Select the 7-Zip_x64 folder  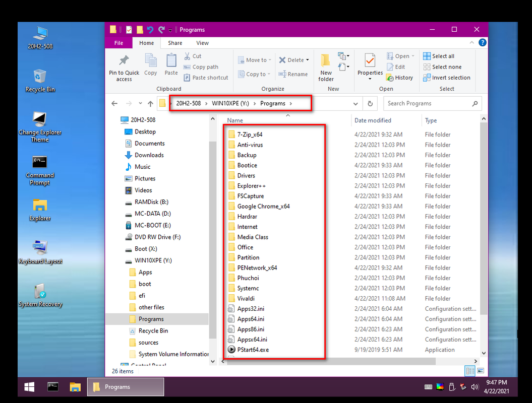coord(250,135)
